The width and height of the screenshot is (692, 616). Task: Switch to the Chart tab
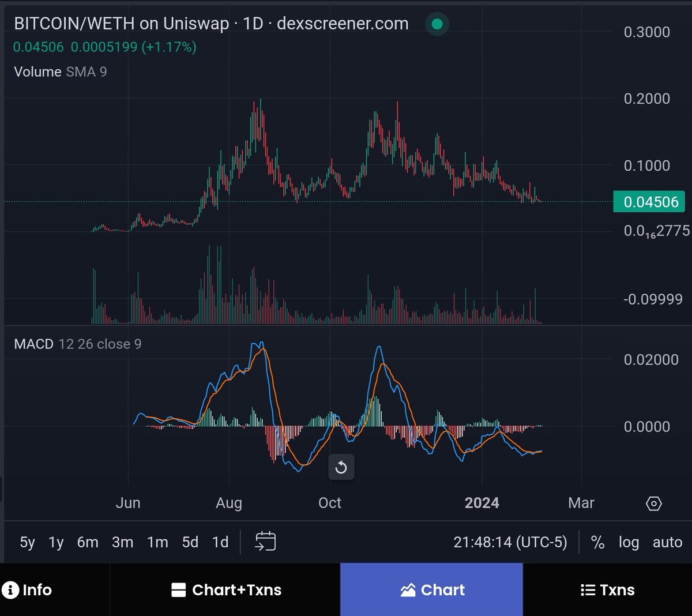[x=432, y=589]
